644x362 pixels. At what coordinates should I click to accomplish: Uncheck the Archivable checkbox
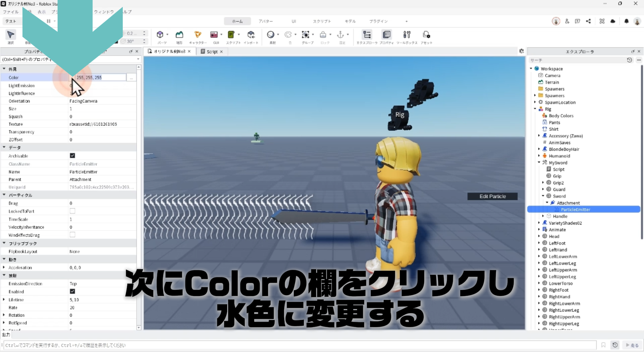[72, 156]
